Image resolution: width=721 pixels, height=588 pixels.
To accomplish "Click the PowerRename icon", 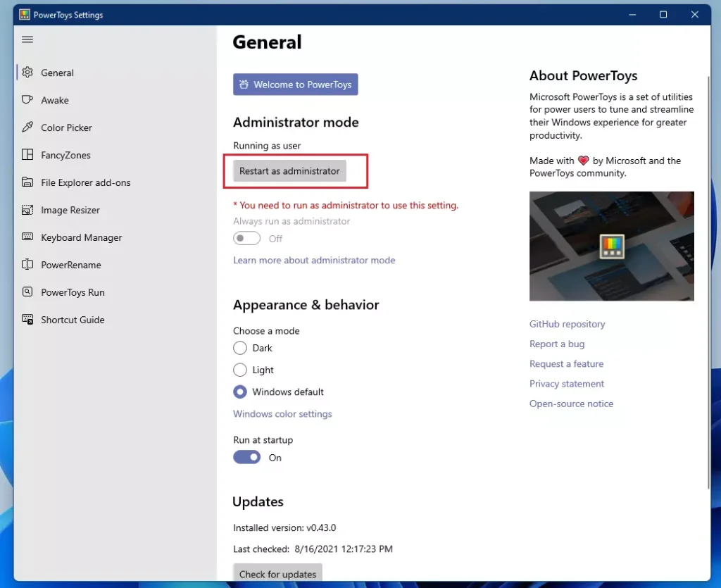I will (27, 264).
